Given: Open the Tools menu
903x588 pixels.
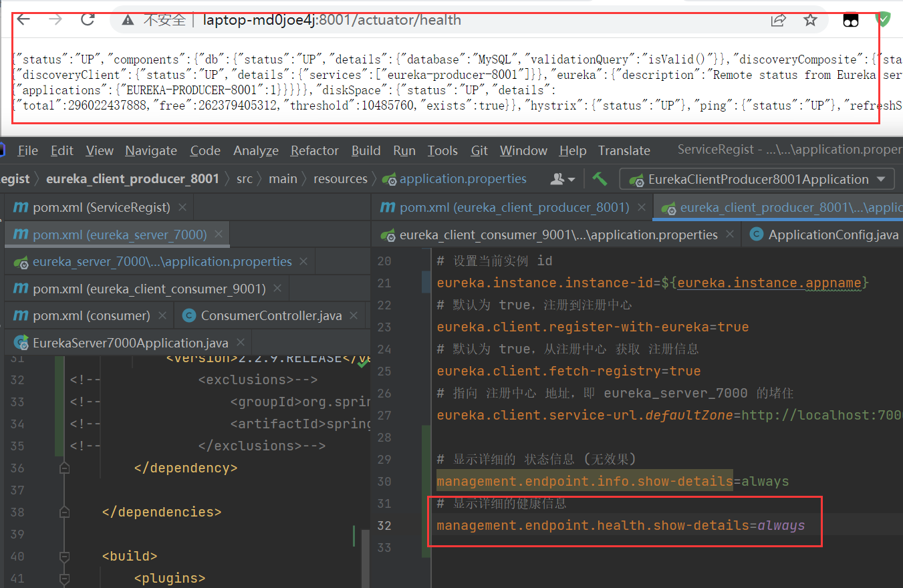Looking at the screenshot, I should pyautogui.click(x=443, y=150).
